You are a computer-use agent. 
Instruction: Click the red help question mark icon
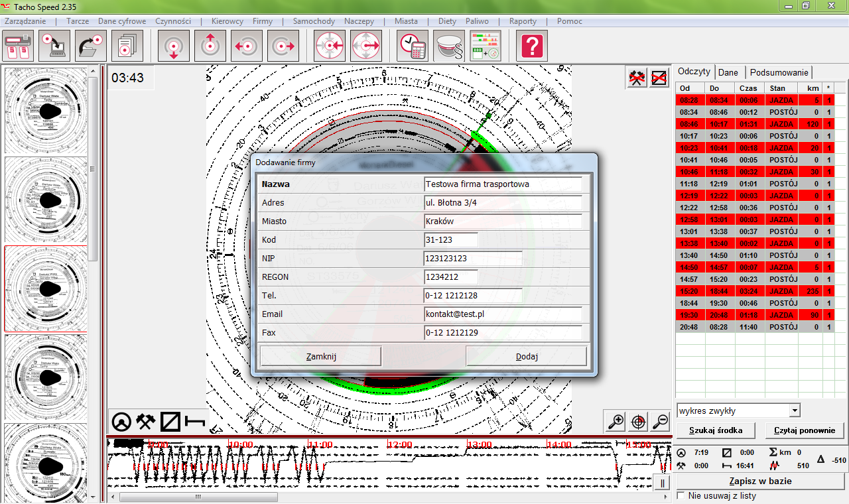pyautogui.click(x=533, y=46)
